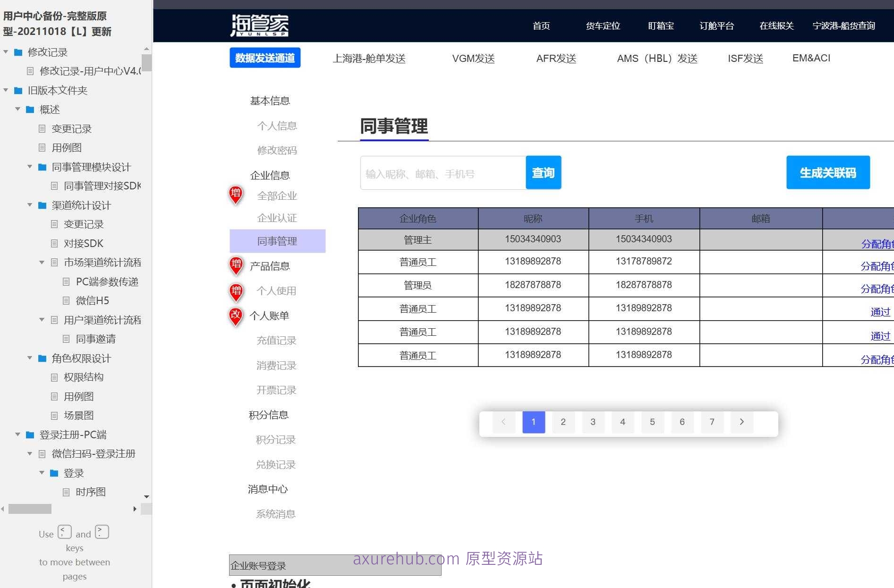Click the 改 marker beside 个人账单
Image resolution: width=894 pixels, height=588 pixels.
click(235, 316)
